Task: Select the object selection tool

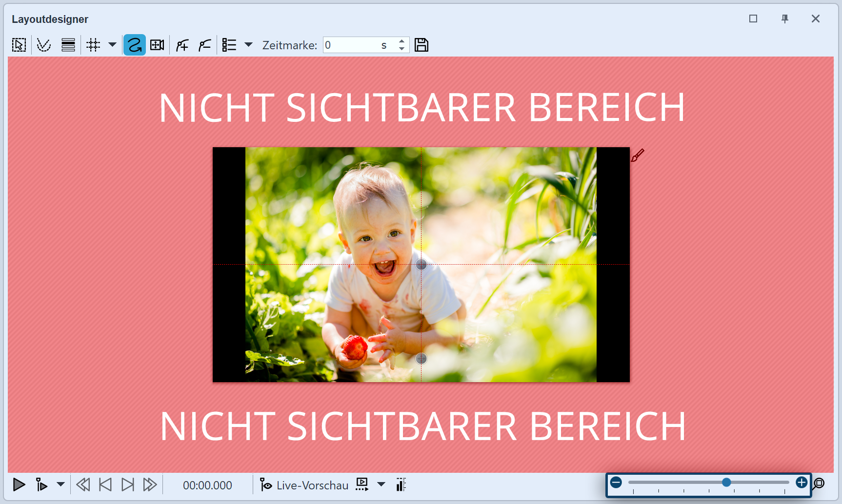Action: point(19,44)
